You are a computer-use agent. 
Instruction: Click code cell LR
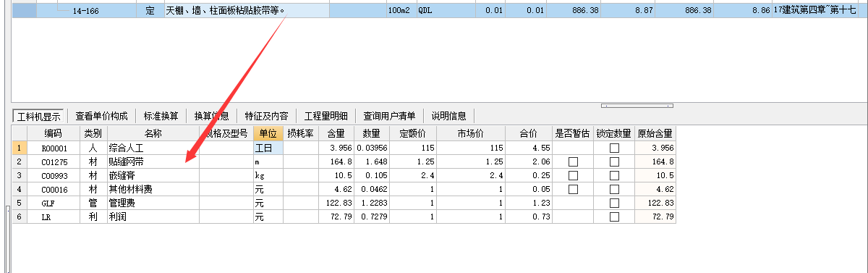coord(54,217)
